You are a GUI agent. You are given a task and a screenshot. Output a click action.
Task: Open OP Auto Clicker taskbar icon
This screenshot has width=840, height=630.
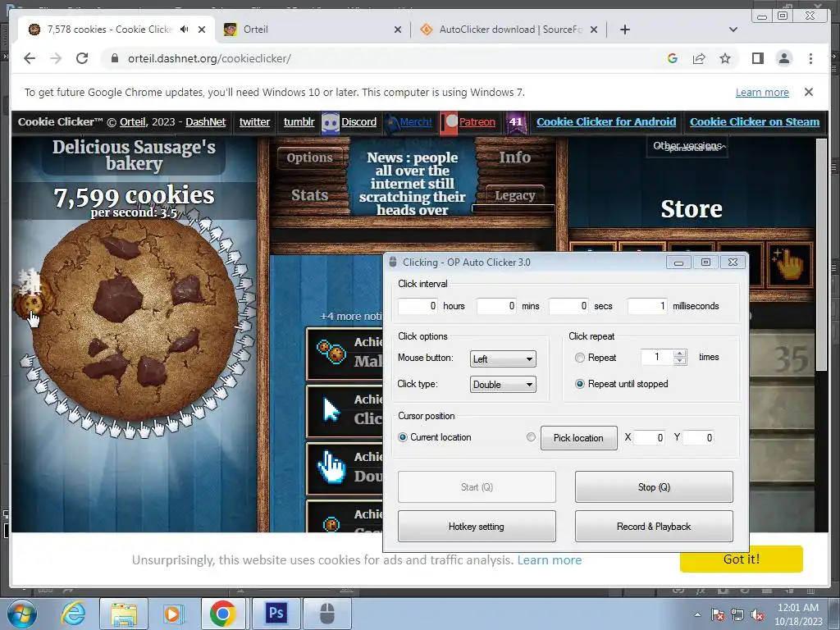[326, 613]
